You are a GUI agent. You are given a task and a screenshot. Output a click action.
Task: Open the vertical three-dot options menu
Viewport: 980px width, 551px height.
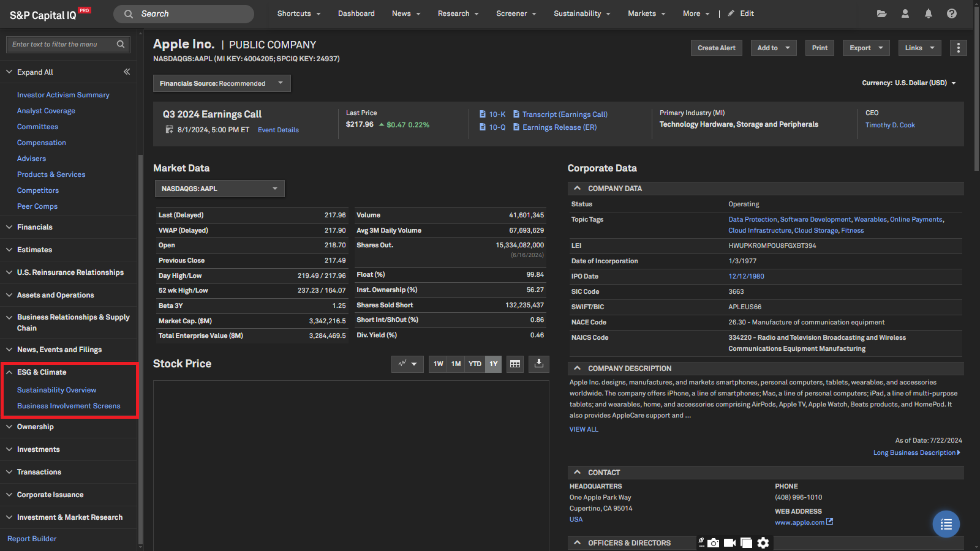coord(958,48)
